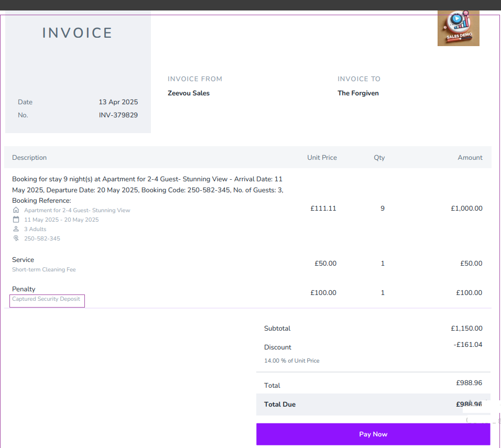This screenshot has width=501, height=448.
Task: Click the Unit Price column header
Action: (x=322, y=158)
